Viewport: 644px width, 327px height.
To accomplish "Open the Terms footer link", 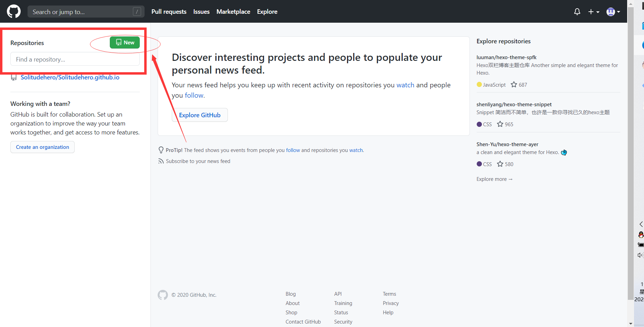I will click(x=389, y=294).
